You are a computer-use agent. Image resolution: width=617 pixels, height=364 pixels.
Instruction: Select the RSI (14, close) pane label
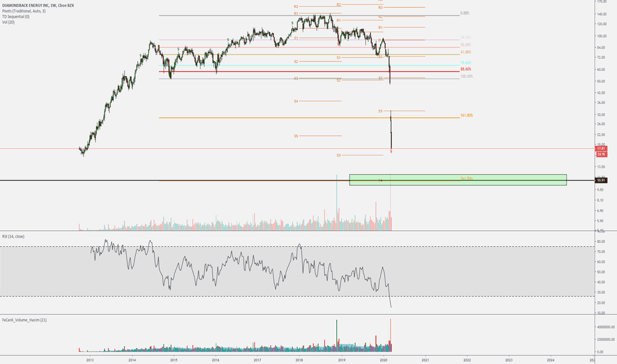pyautogui.click(x=13, y=236)
